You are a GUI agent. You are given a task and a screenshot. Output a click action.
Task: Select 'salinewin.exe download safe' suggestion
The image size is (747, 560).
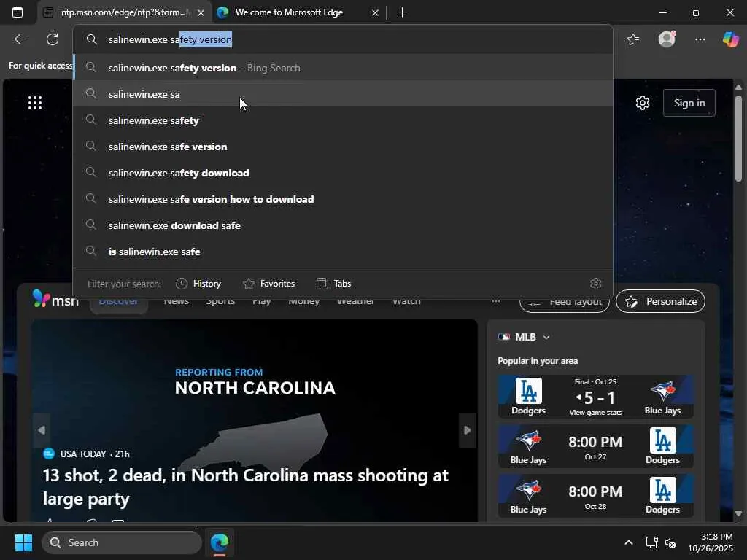[343, 225]
